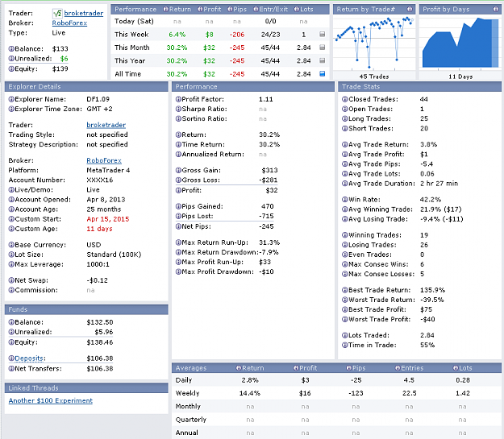Click Platform value MetaTrader 4
The height and width of the screenshot is (439, 504).
coord(108,170)
